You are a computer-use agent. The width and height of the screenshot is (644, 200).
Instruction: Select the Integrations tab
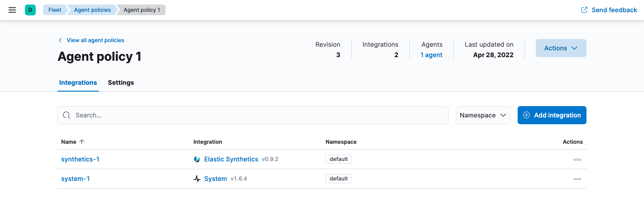coord(78,83)
